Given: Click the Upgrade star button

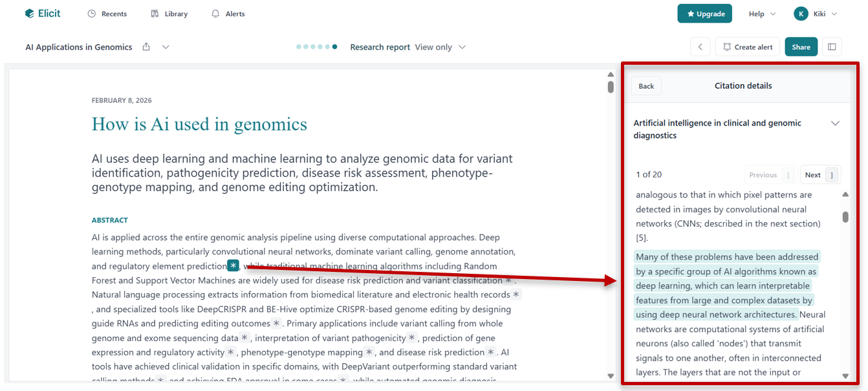Looking at the screenshot, I should [x=704, y=14].
